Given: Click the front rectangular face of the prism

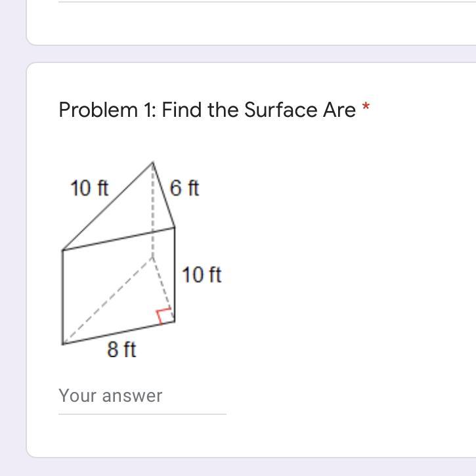Looking at the screenshot, I should [119, 286].
